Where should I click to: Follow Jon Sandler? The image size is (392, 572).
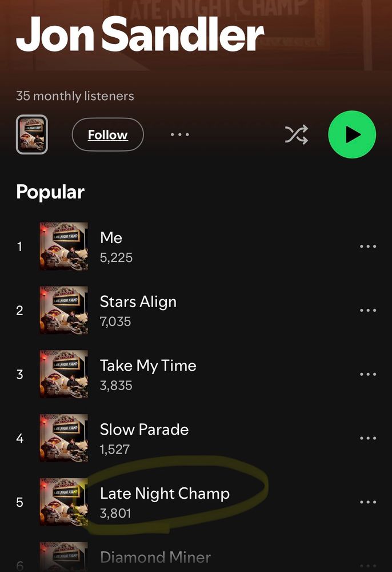point(108,134)
